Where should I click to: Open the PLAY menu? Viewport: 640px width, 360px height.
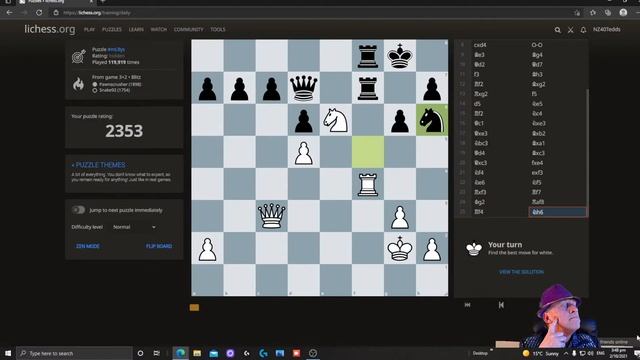click(x=89, y=29)
